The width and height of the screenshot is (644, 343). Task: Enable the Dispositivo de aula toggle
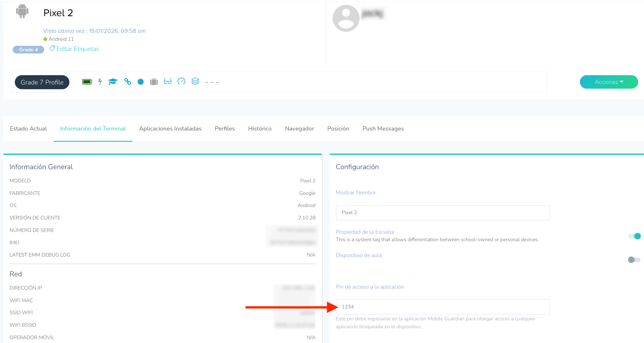coord(634,260)
